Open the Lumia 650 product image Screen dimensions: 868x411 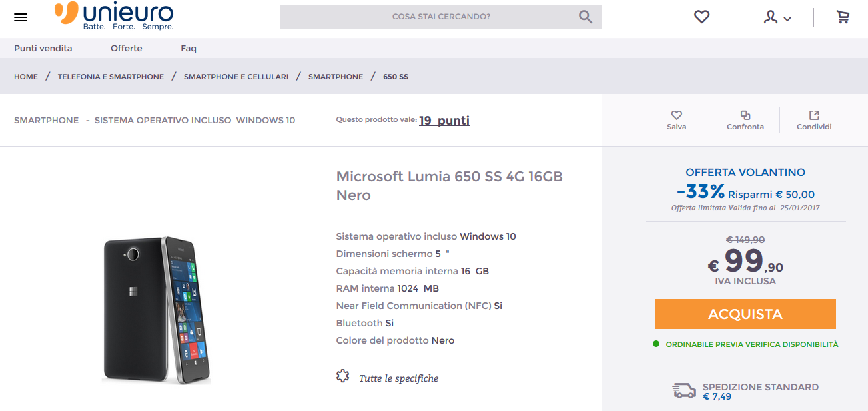[156, 310]
